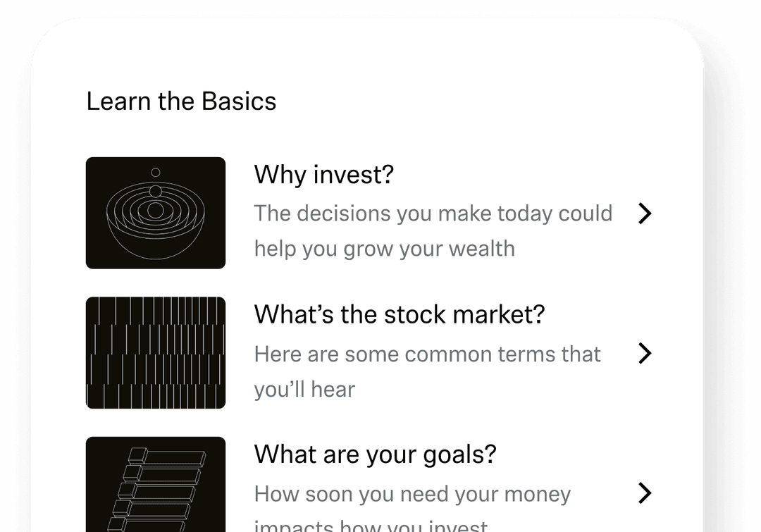
Task: Click "Here are some common terms that" text
Action: click(427, 353)
